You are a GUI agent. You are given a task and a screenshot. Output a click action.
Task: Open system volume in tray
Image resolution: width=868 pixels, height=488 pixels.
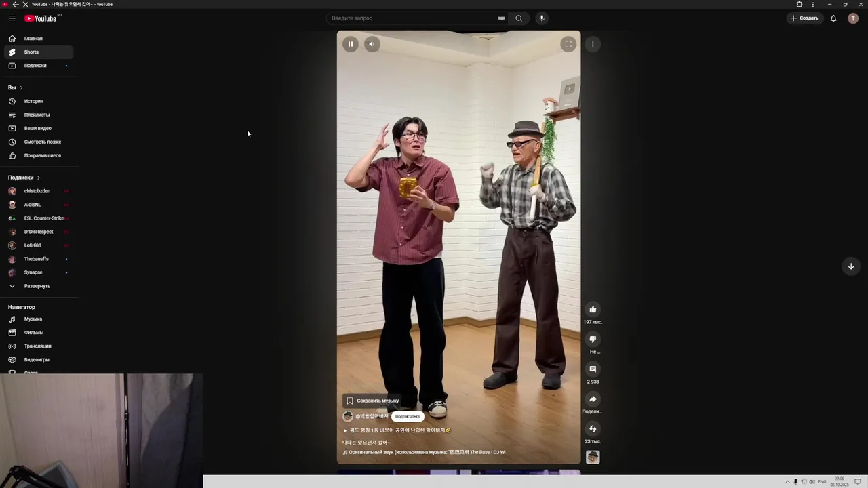coord(812,481)
